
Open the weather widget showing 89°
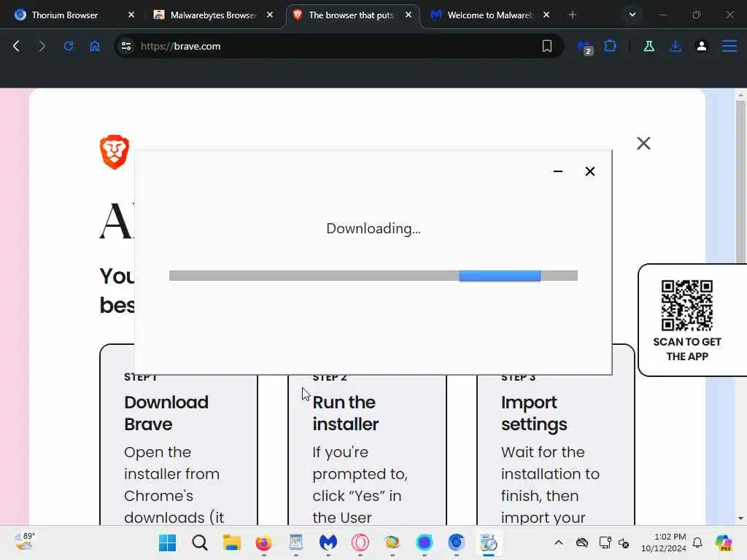tap(24, 542)
